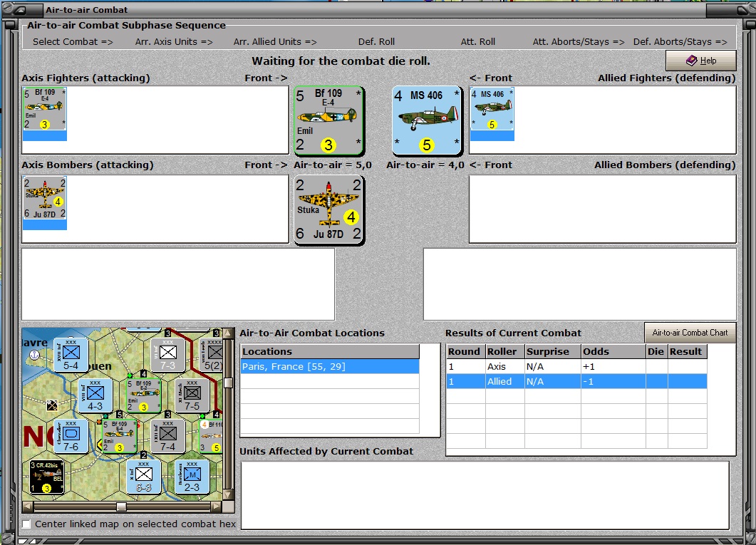Open the Help button
Image resolution: width=756 pixels, height=545 pixels.
(x=701, y=61)
